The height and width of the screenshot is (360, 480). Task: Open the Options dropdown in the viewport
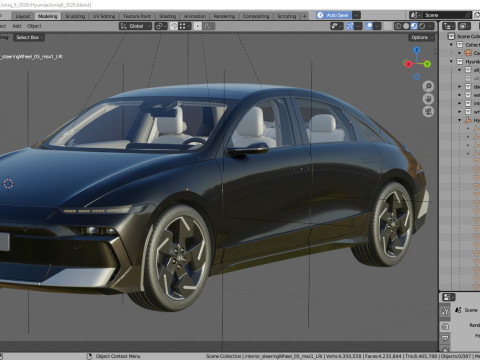[x=421, y=37]
